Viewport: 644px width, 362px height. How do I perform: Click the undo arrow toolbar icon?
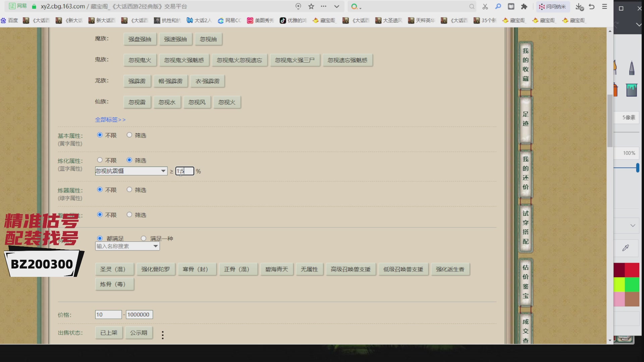592,6
